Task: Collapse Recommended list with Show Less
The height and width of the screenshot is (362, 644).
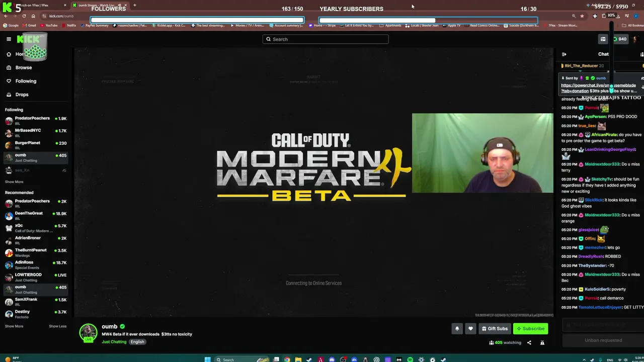Action: (x=58, y=326)
